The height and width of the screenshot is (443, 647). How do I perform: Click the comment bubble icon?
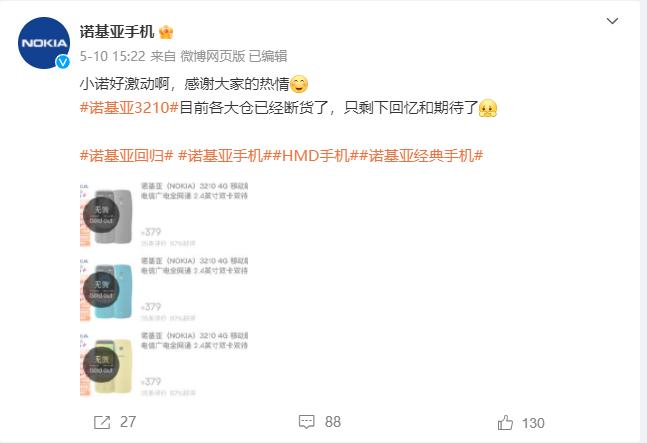(x=307, y=422)
